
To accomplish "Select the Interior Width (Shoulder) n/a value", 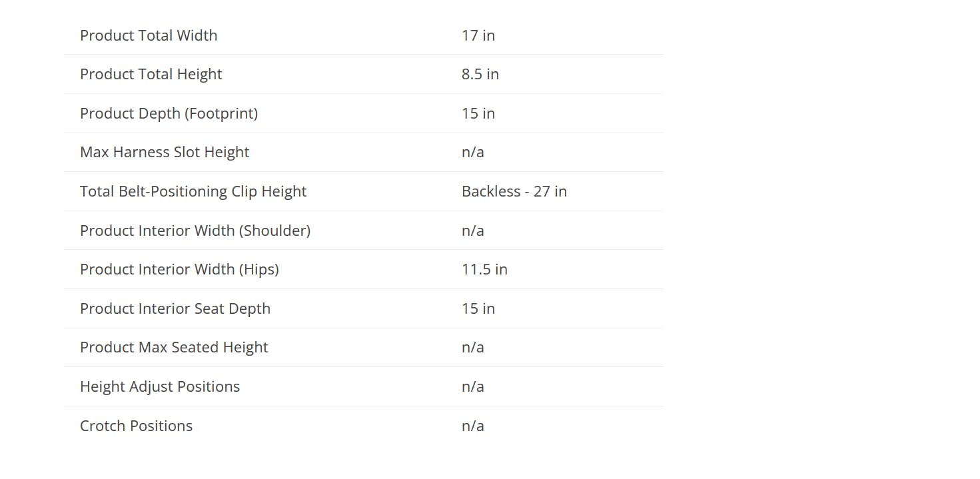I will coord(473,231).
